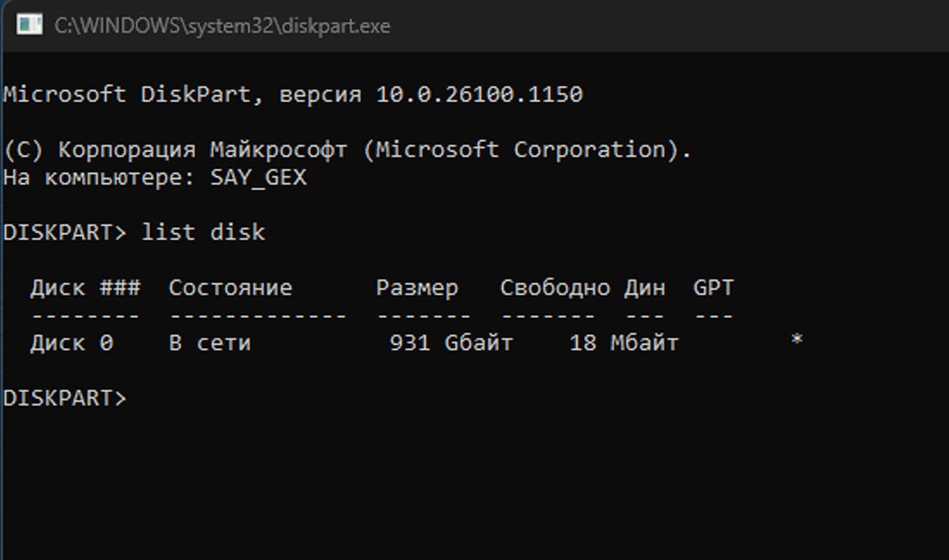Click the 'GPT' column header
The height and width of the screenshot is (560, 949).
point(713,288)
